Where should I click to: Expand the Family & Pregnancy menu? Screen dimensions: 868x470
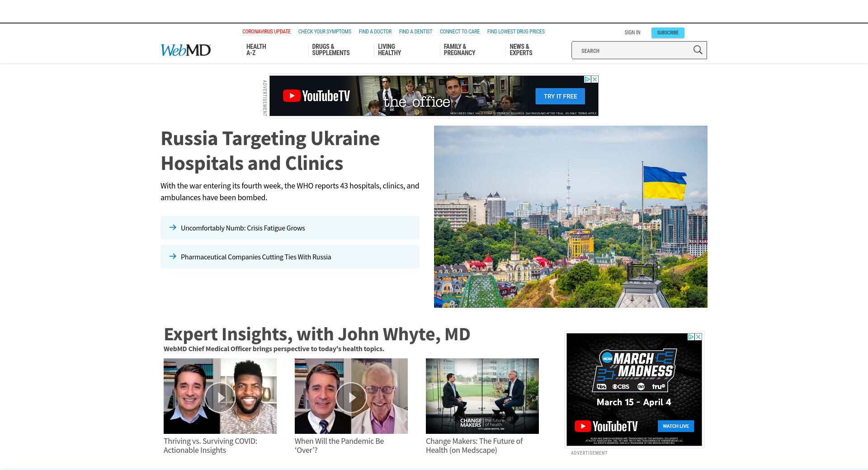459,50
